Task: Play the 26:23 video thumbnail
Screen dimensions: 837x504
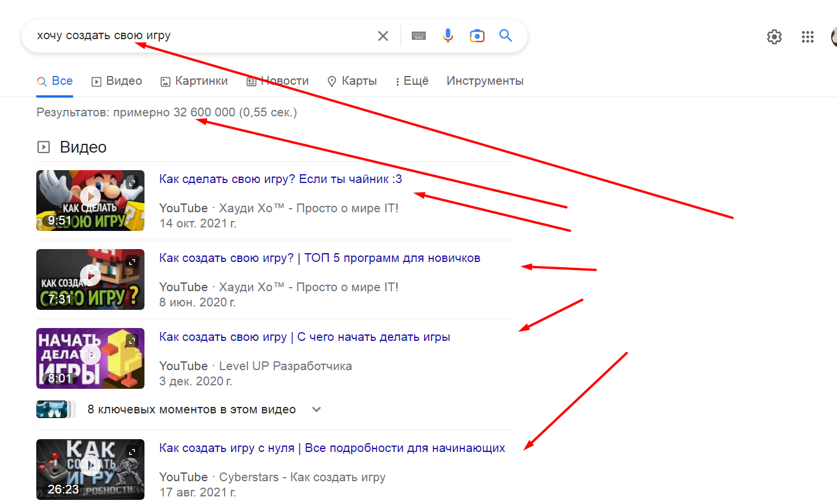Action: 90,470
